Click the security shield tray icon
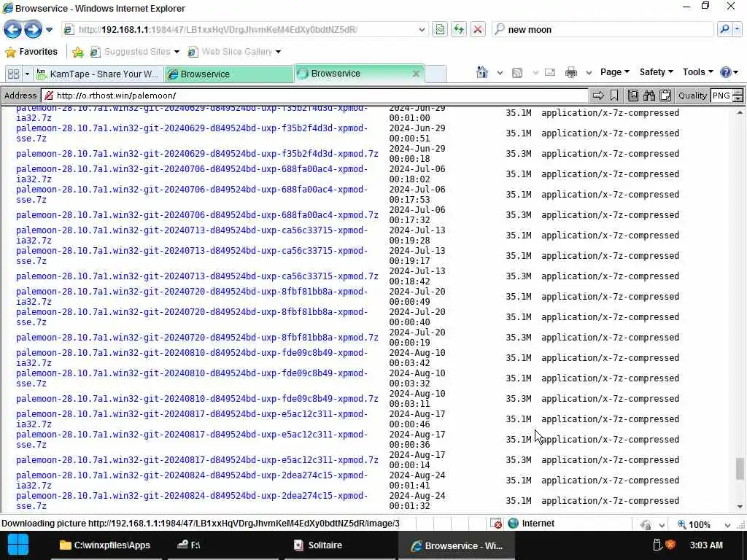Viewport: 747px width, 560px height. click(671, 545)
